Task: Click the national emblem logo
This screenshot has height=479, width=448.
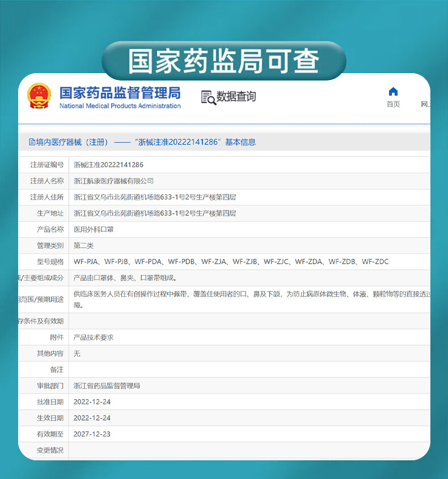Action: (39, 96)
